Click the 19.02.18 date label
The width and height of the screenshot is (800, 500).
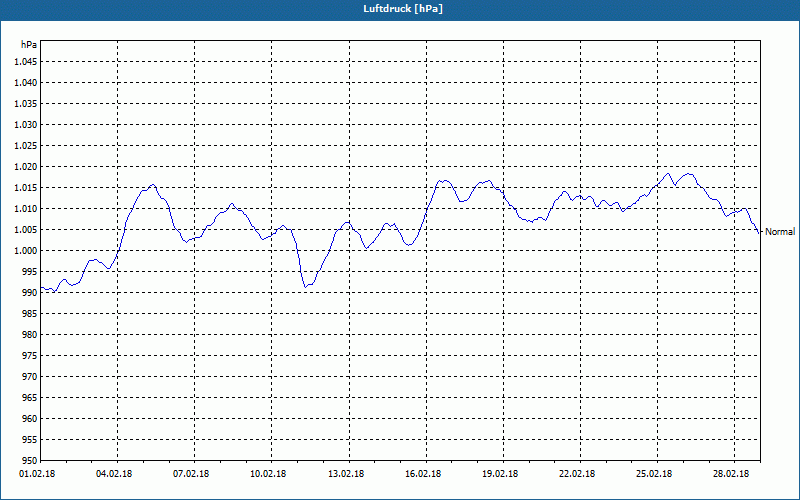coord(500,474)
